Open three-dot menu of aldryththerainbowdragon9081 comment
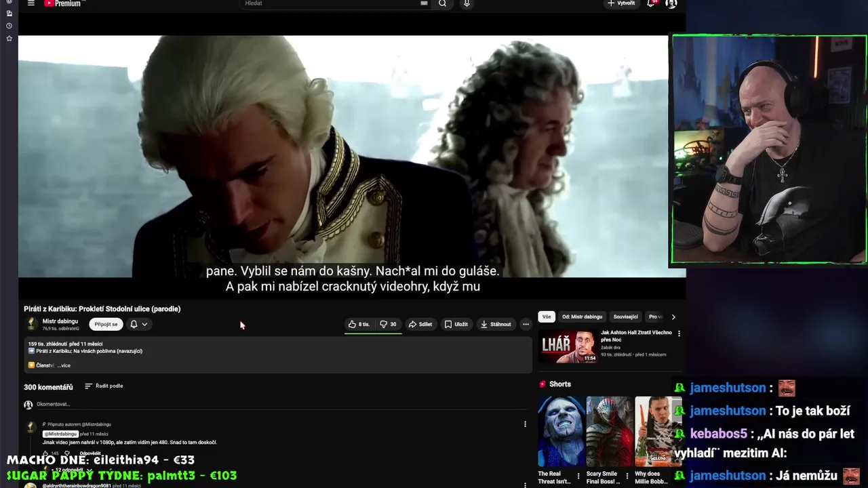Viewport: 868px width, 488px height. 525,485
